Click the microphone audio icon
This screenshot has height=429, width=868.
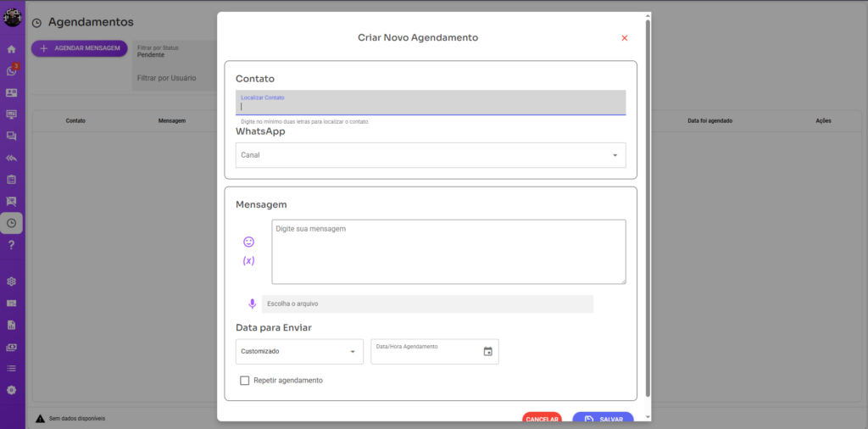pyautogui.click(x=252, y=304)
